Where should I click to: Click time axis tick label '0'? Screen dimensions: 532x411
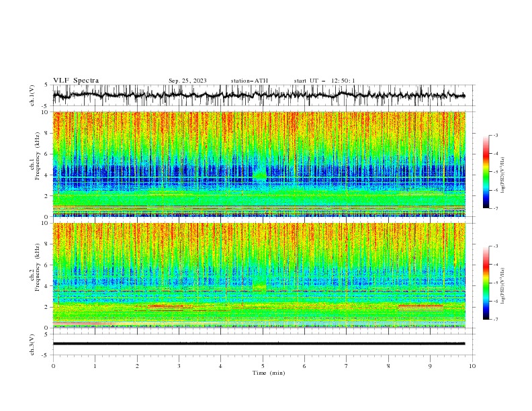[x=53, y=366]
